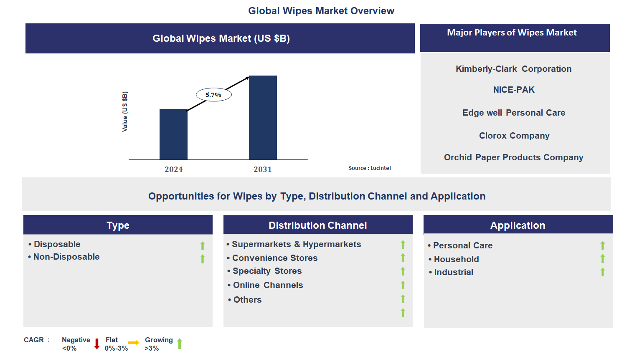Screen dimensions: 642x364
Task: Click the Source: Lucintel link
Action: pos(370,168)
